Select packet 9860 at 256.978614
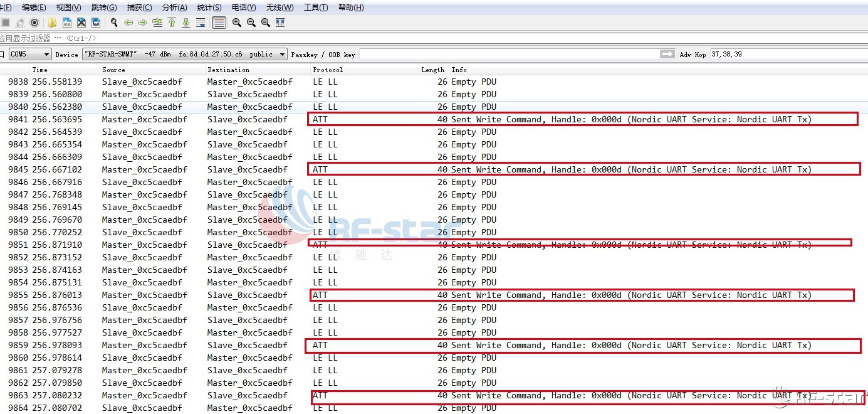This screenshot has height=414, width=868. point(434,358)
